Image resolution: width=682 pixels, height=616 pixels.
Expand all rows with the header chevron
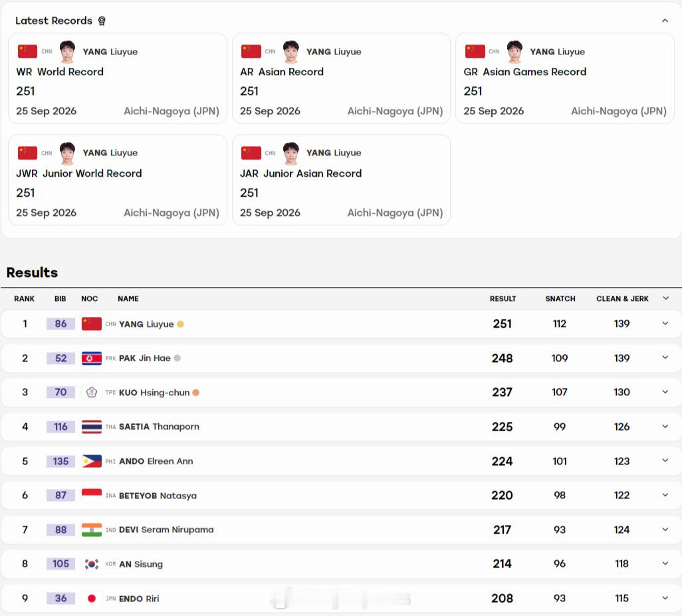pyautogui.click(x=665, y=298)
